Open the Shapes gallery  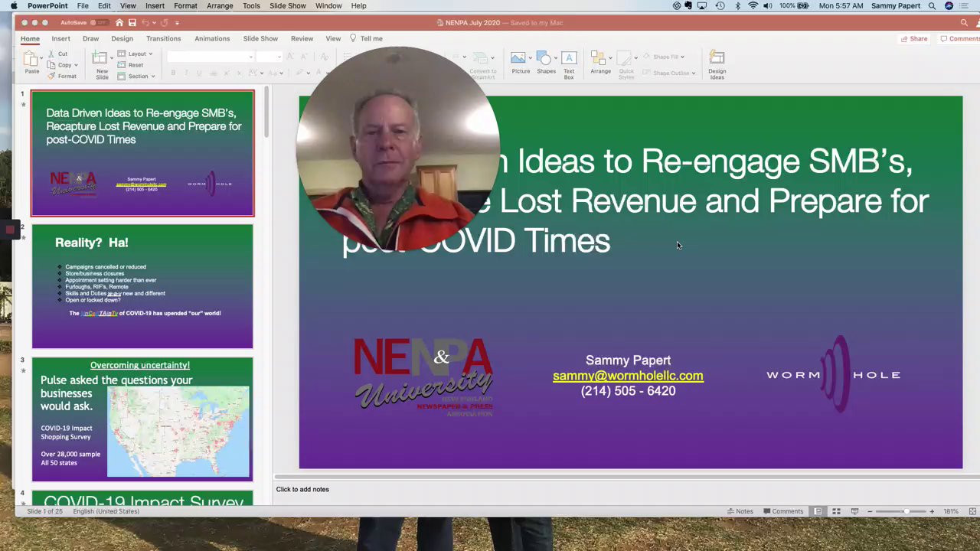pos(546,63)
